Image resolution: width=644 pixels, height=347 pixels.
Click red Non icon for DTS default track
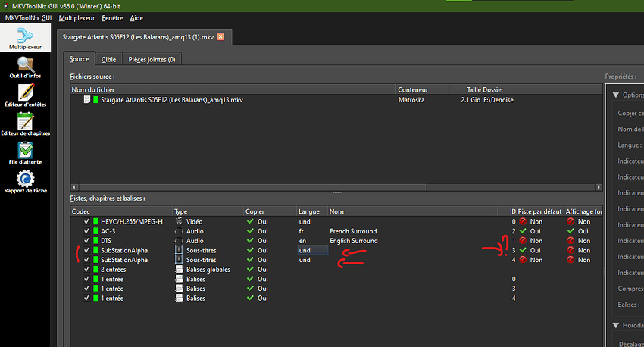pos(523,241)
